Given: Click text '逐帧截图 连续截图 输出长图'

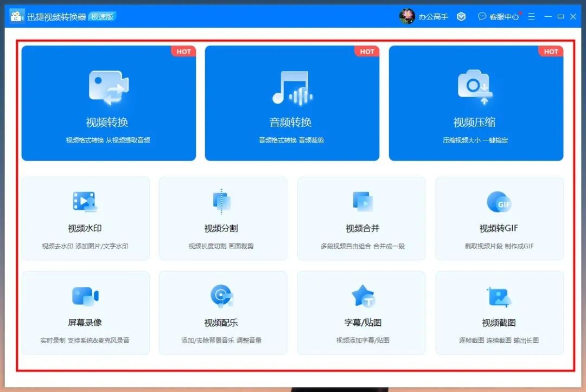Looking at the screenshot, I should pos(499,340).
